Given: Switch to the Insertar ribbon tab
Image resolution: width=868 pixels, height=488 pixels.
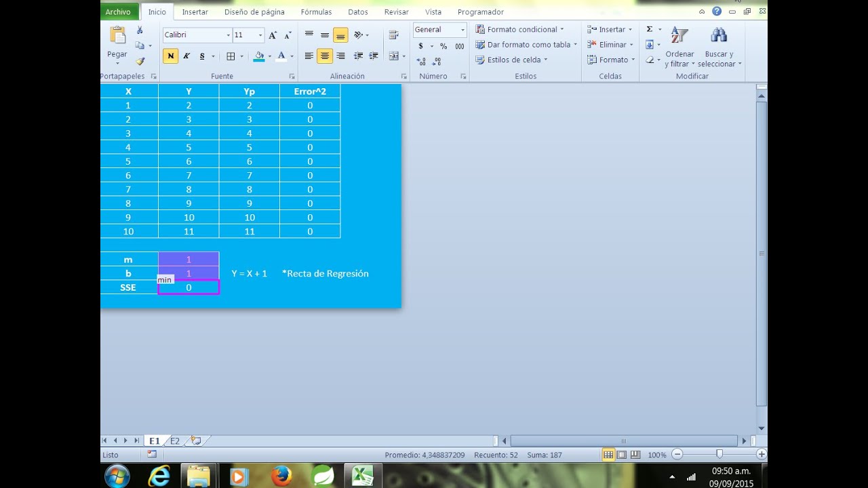Looking at the screenshot, I should 195,12.
